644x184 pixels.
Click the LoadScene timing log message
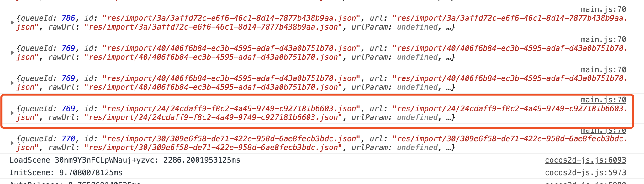tap(125, 160)
